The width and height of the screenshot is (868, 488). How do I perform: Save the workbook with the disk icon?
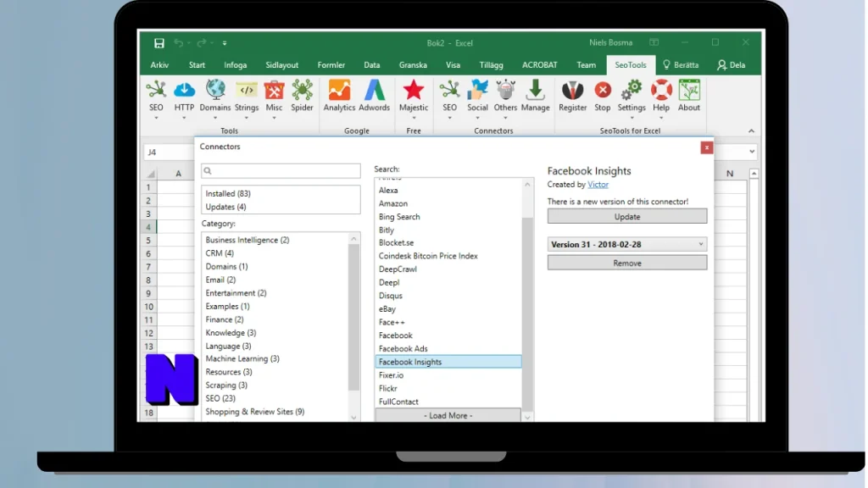click(x=159, y=43)
